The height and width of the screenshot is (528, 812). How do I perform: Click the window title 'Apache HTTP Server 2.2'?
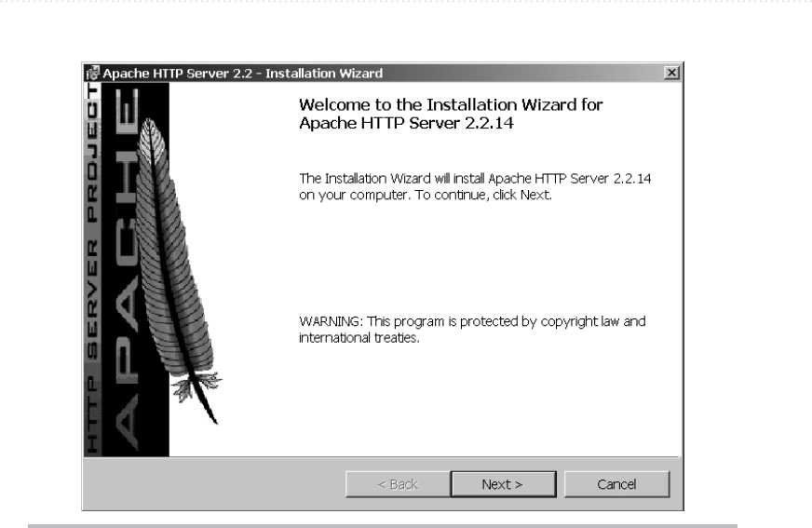click(x=242, y=74)
